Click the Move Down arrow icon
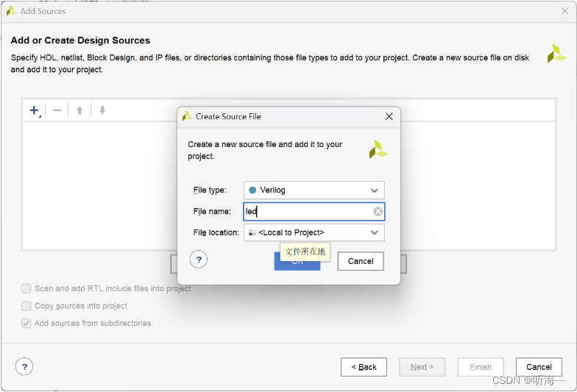 coord(102,110)
